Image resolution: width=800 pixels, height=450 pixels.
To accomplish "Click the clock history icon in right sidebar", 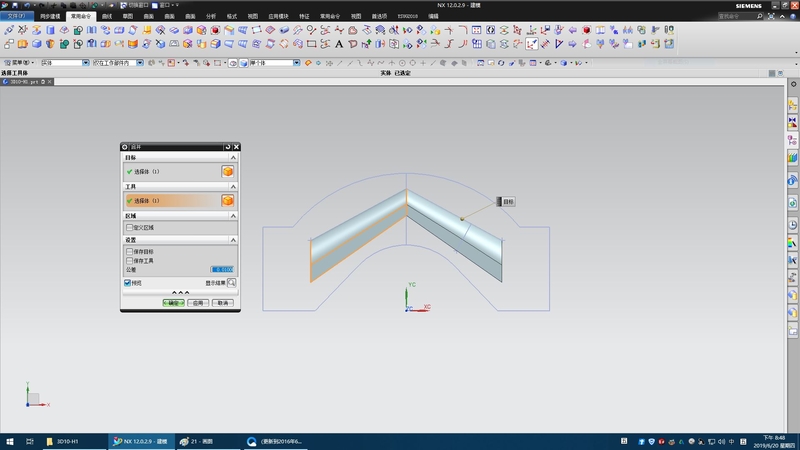I will tap(792, 225).
